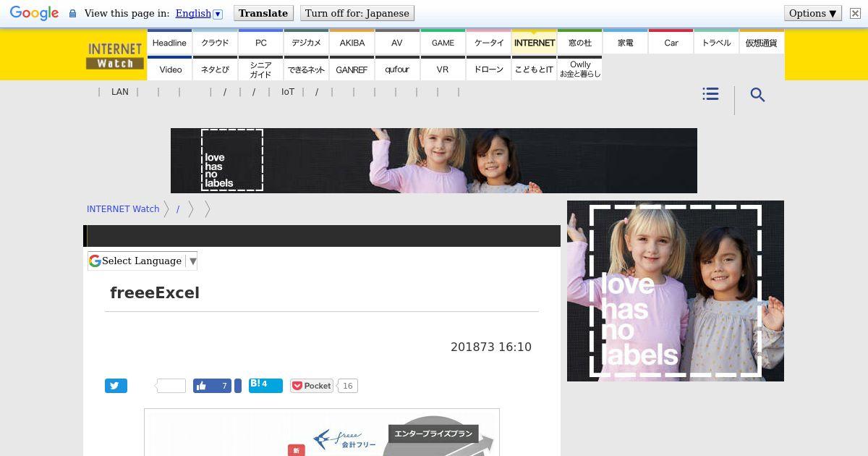
Task: Click the Hatena bookmark B! button
Action: (x=265, y=385)
